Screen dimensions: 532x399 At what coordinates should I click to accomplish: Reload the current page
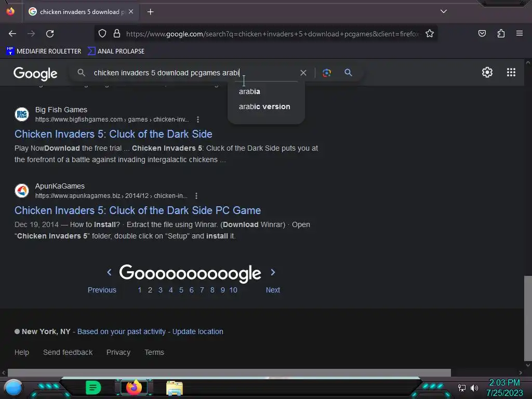tap(50, 34)
